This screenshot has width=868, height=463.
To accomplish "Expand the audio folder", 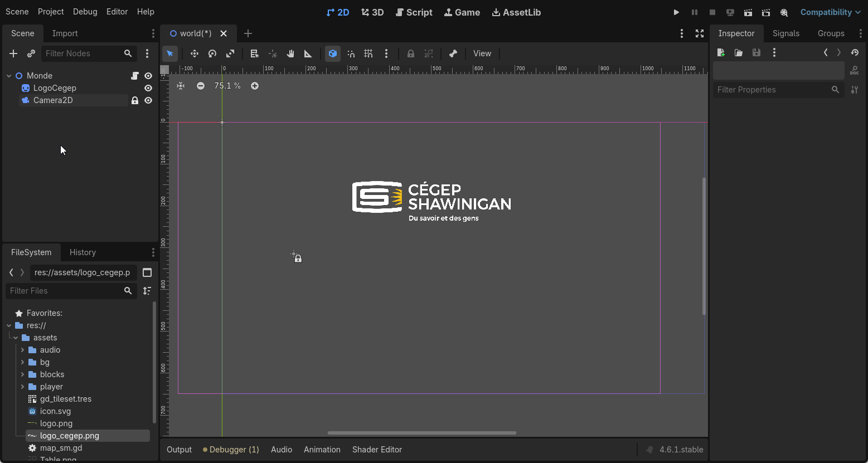I will coord(22,350).
